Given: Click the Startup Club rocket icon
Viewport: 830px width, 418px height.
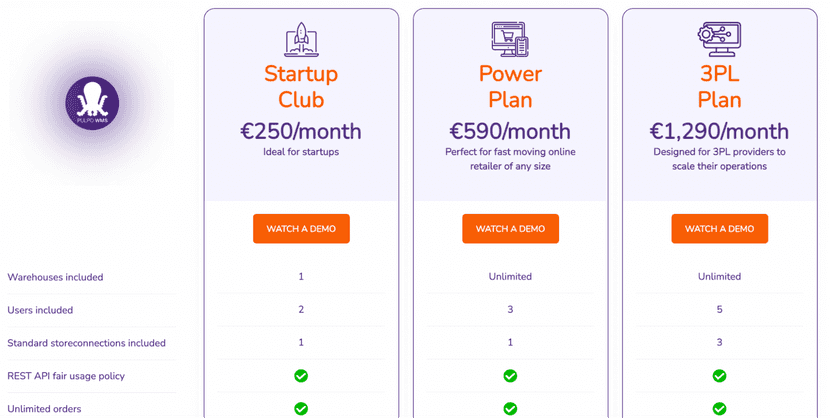Looking at the screenshot, I should pos(301,39).
